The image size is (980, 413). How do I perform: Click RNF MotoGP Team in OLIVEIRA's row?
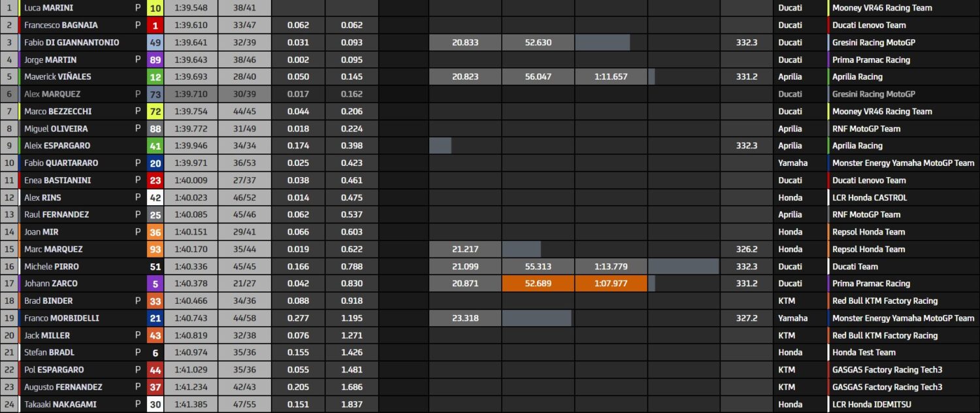point(866,129)
